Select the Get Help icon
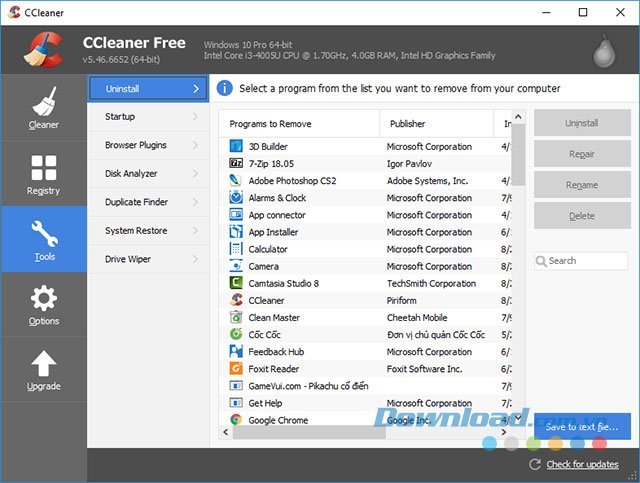640x483 pixels. tap(236, 403)
